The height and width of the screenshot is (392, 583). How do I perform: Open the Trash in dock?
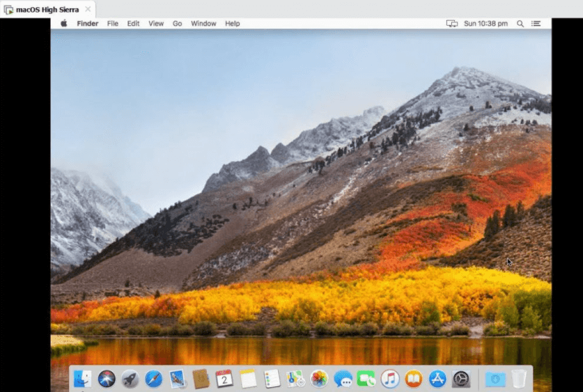click(x=519, y=379)
